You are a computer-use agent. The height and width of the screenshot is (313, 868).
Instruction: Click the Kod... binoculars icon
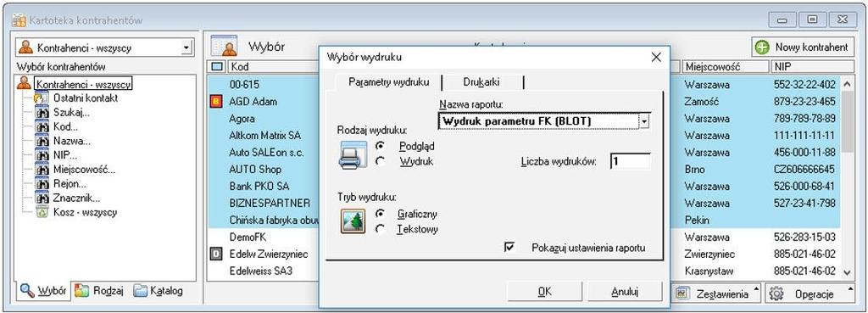pos(42,127)
